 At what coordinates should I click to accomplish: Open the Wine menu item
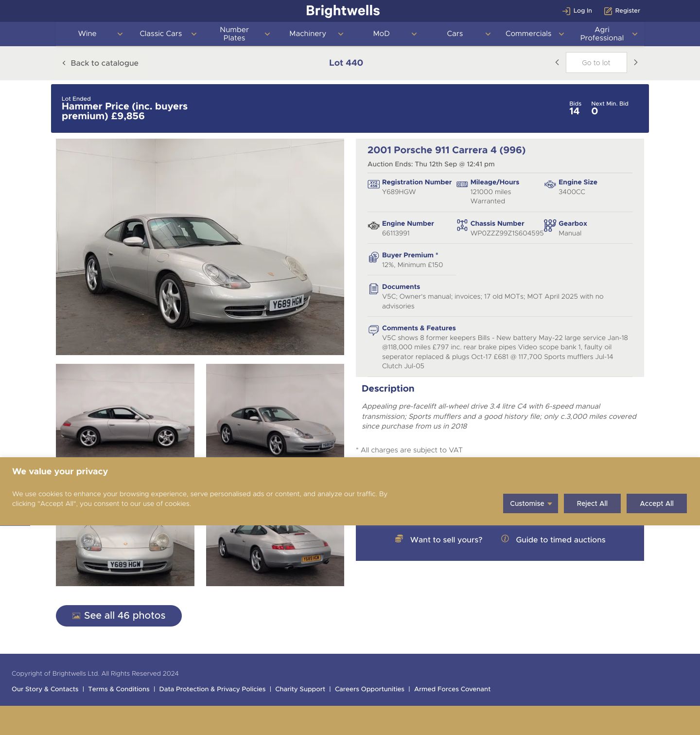pyautogui.click(x=87, y=34)
